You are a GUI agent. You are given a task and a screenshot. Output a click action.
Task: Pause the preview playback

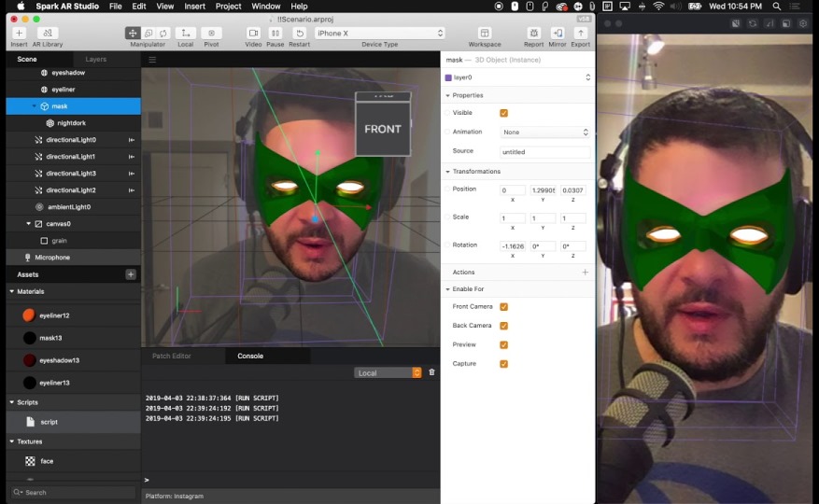click(275, 33)
